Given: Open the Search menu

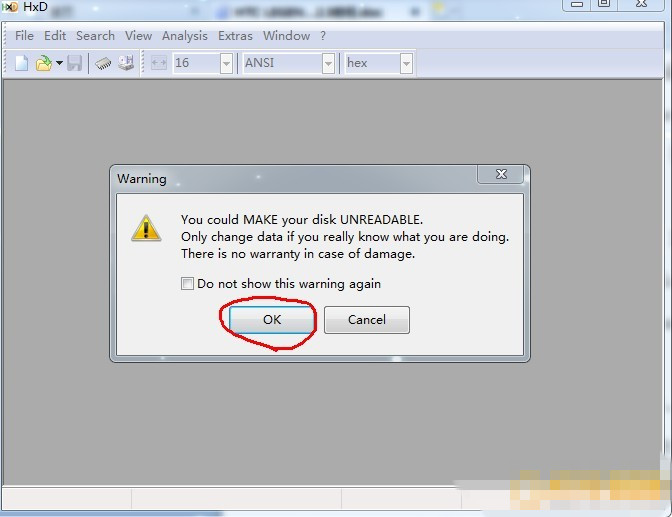Looking at the screenshot, I should pyautogui.click(x=95, y=36).
